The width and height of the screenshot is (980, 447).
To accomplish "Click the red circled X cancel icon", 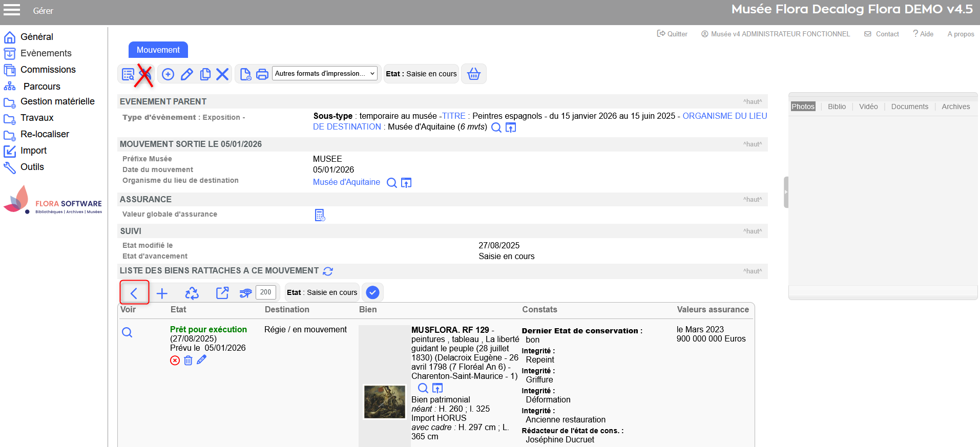I will [175, 360].
